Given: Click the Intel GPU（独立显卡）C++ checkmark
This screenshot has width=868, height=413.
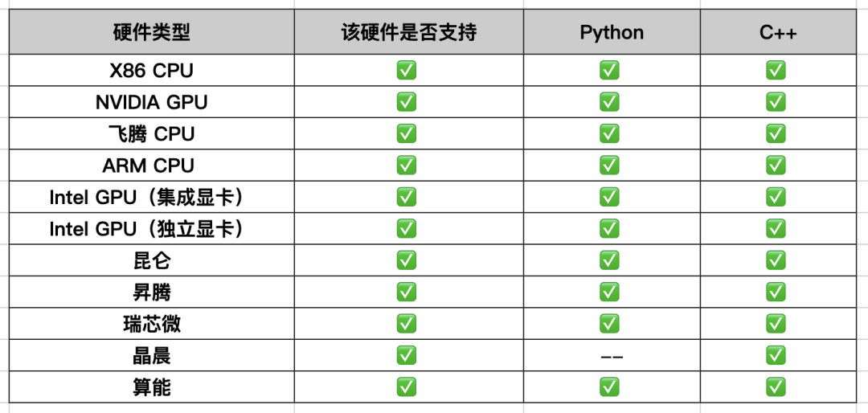Looking at the screenshot, I should (776, 228).
